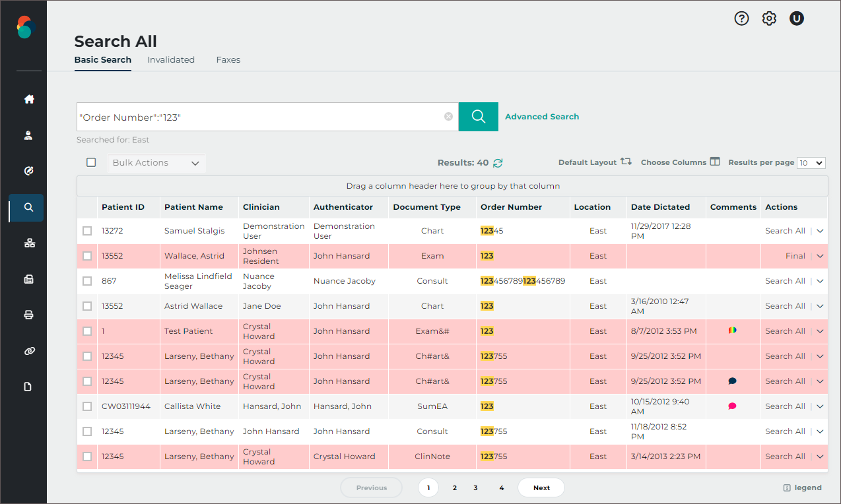Open the Home icon in sidebar
841x504 pixels.
[28, 100]
